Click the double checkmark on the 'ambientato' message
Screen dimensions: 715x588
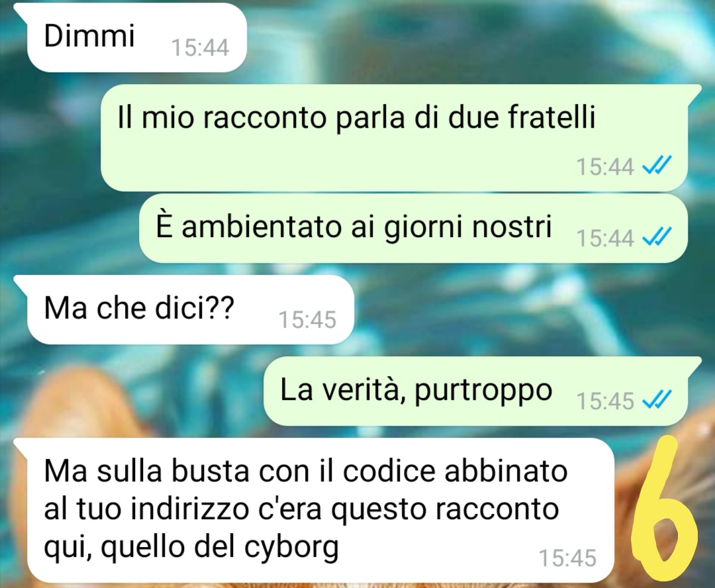tap(657, 237)
